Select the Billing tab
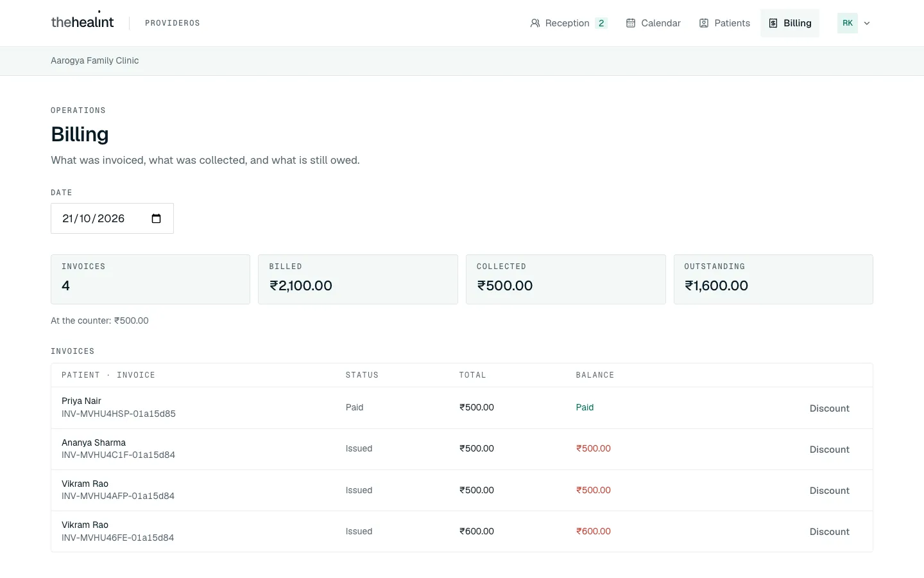The image size is (924, 578). pyautogui.click(x=790, y=23)
